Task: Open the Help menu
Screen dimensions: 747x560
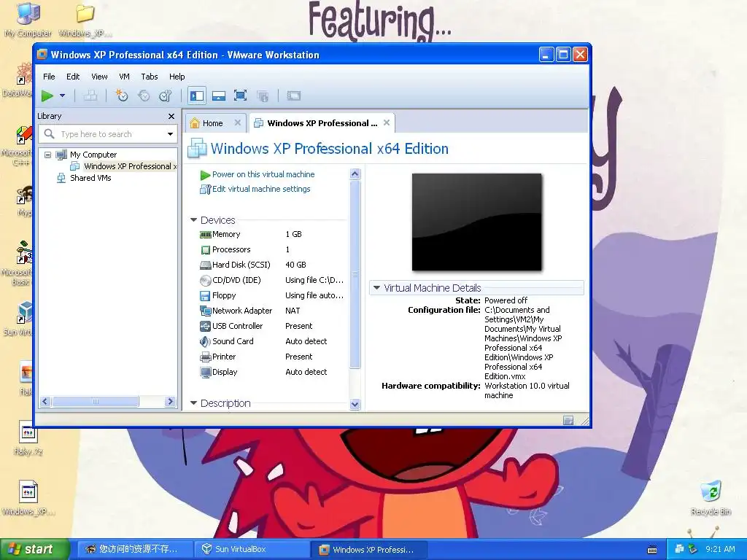Action: click(177, 77)
